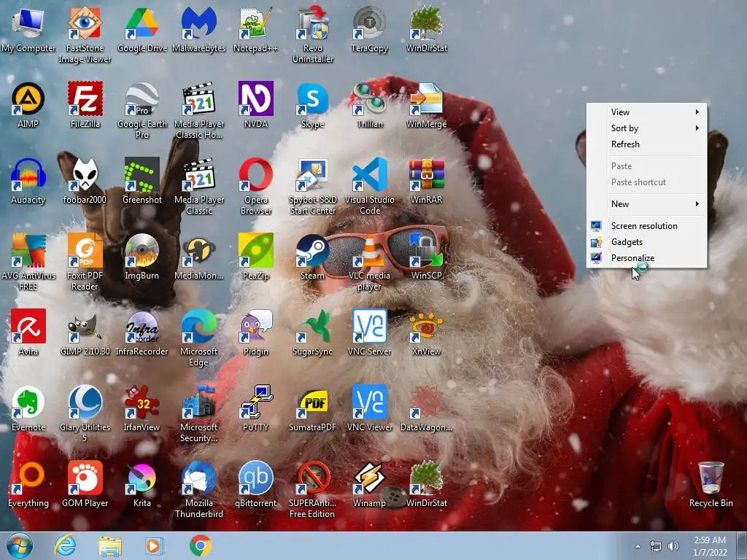Select the Mozilla Thunderbird icon

coord(198,489)
